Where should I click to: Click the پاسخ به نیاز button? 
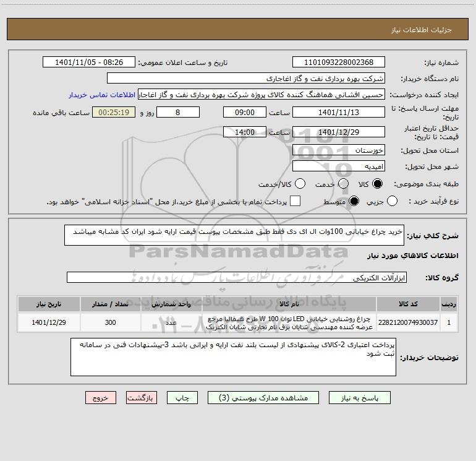(360, 398)
